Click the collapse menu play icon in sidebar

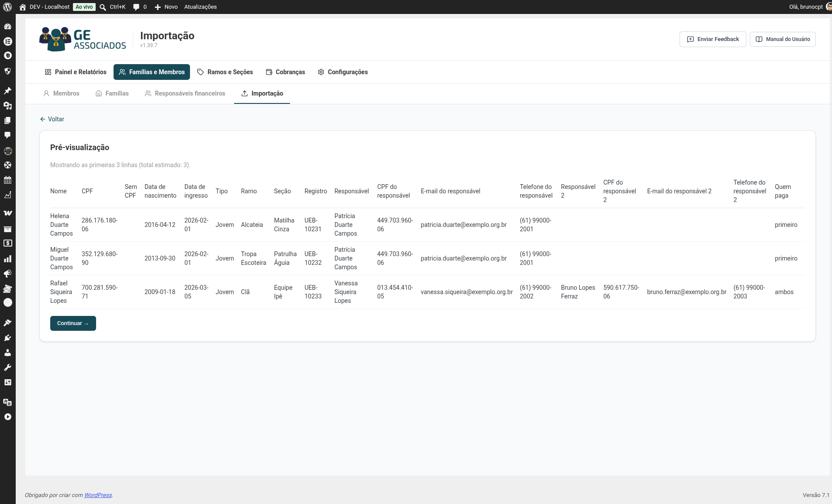pyautogui.click(x=7, y=417)
